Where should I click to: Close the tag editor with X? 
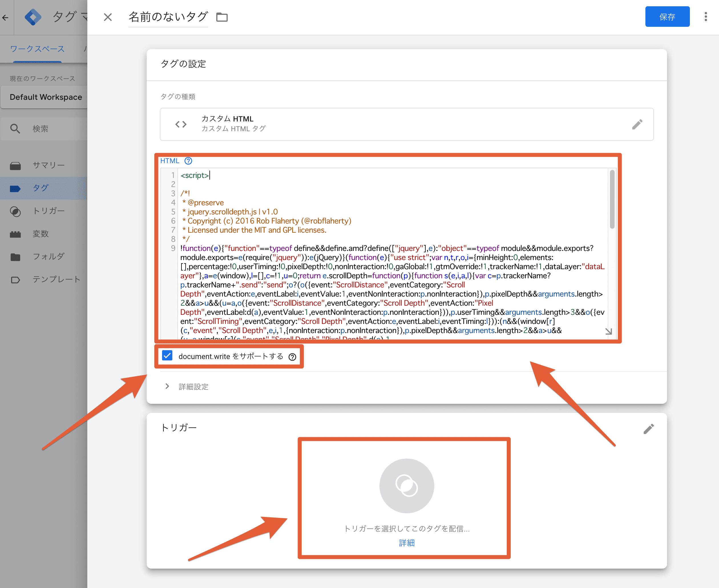[108, 17]
